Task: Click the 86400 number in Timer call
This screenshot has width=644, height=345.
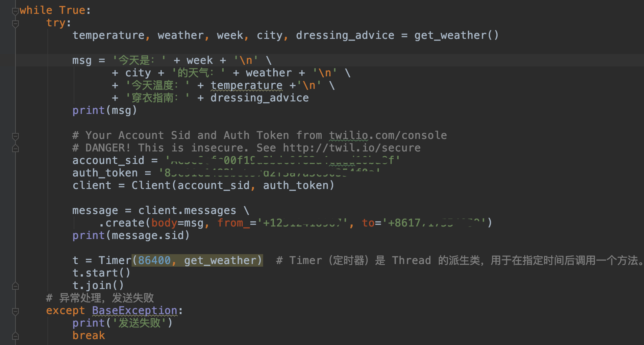Action: tap(154, 260)
